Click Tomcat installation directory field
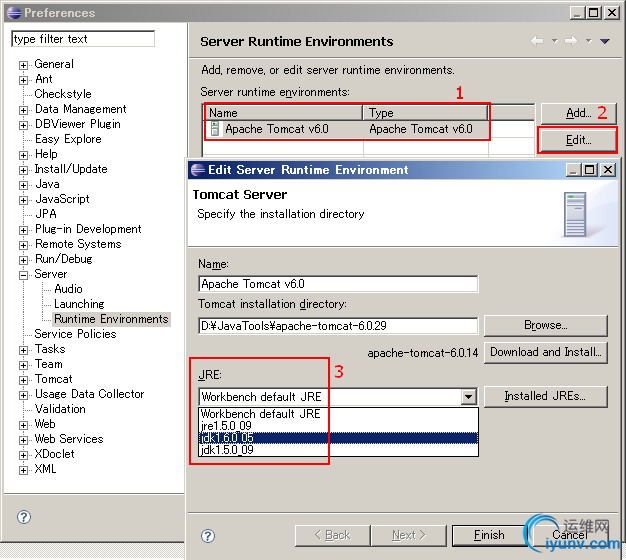The width and height of the screenshot is (626, 560). (338, 326)
